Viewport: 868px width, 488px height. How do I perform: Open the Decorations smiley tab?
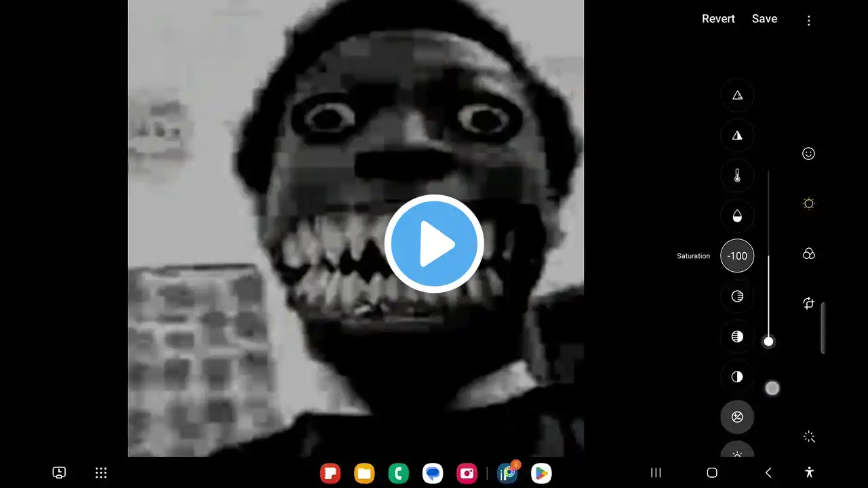click(808, 154)
